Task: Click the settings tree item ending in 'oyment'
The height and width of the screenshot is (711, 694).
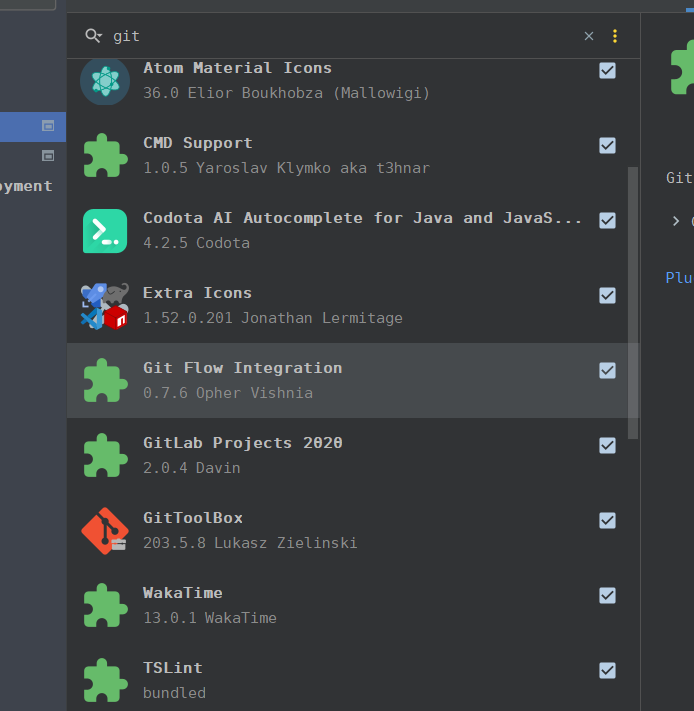Action: click(26, 186)
